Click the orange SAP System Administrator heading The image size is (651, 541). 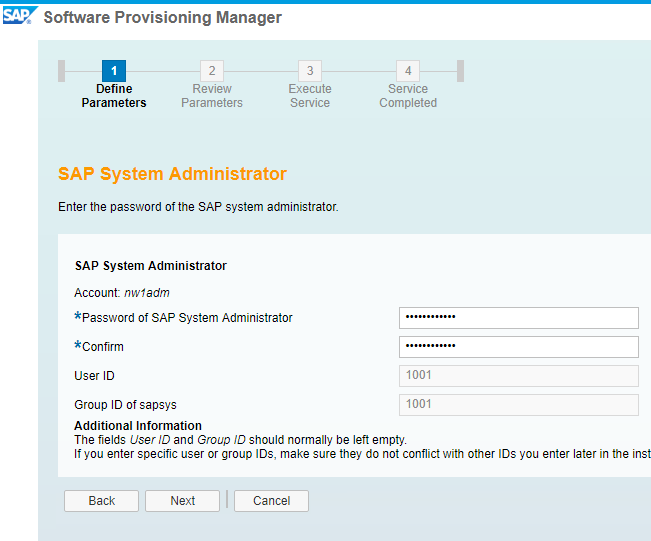tap(172, 174)
